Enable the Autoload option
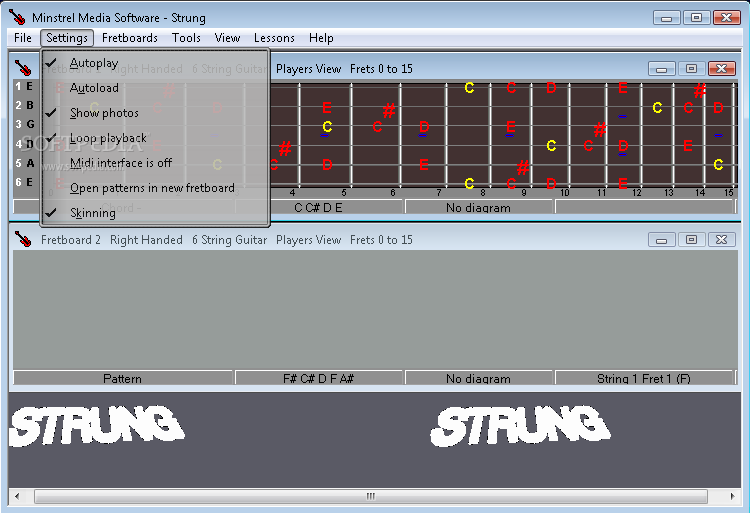750x513 pixels. tap(155, 88)
